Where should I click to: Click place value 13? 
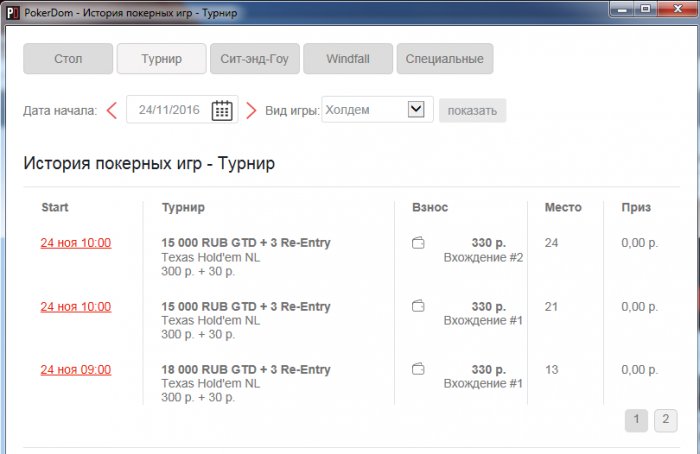[x=551, y=370]
